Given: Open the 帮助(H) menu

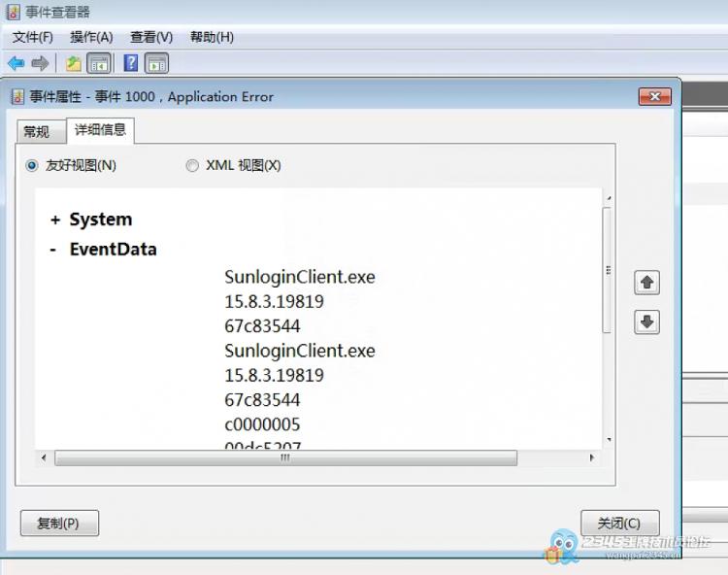Looking at the screenshot, I should click(212, 37).
